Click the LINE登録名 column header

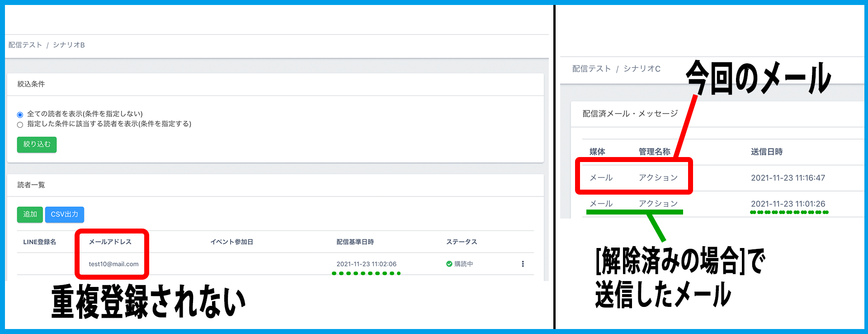pos(40,242)
